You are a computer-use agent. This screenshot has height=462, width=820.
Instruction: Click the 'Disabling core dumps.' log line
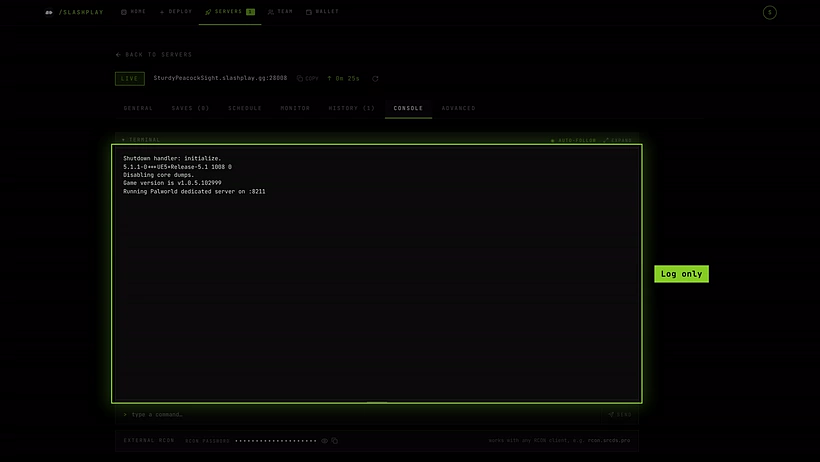158,175
